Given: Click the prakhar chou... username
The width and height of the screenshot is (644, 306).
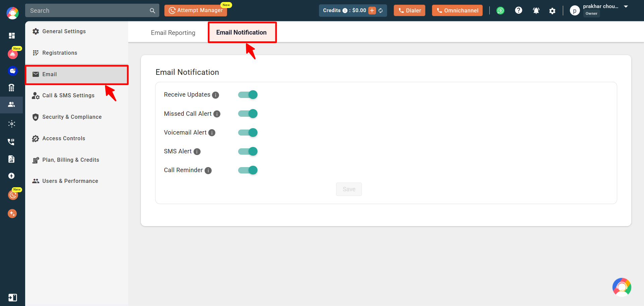Looking at the screenshot, I should pos(600,6).
